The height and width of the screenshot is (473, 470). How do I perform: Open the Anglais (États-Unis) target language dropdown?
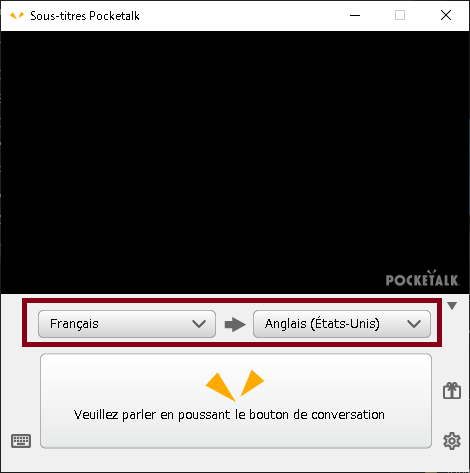click(342, 324)
